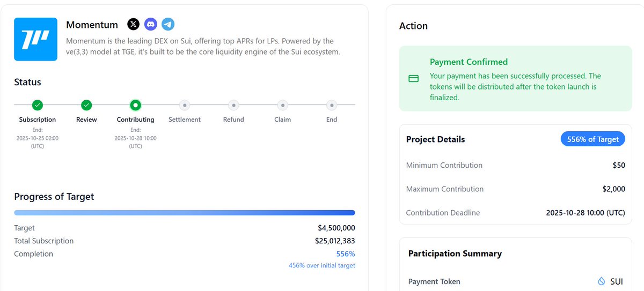Click the Refund step dot

coord(233,105)
